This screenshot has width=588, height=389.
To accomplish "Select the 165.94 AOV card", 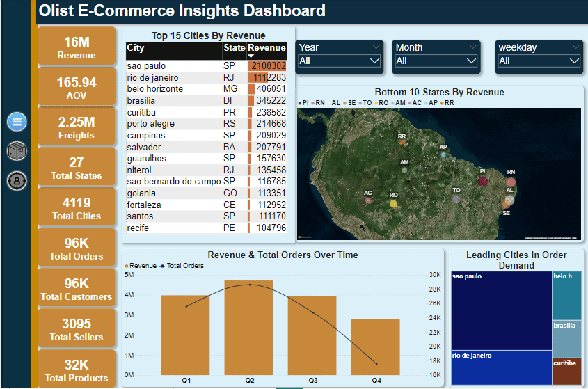I will [x=77, y=87].
